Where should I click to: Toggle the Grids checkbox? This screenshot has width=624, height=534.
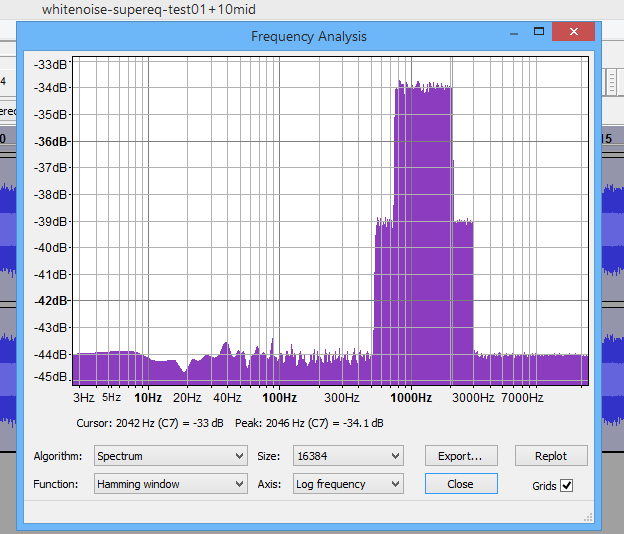point(566,485)
